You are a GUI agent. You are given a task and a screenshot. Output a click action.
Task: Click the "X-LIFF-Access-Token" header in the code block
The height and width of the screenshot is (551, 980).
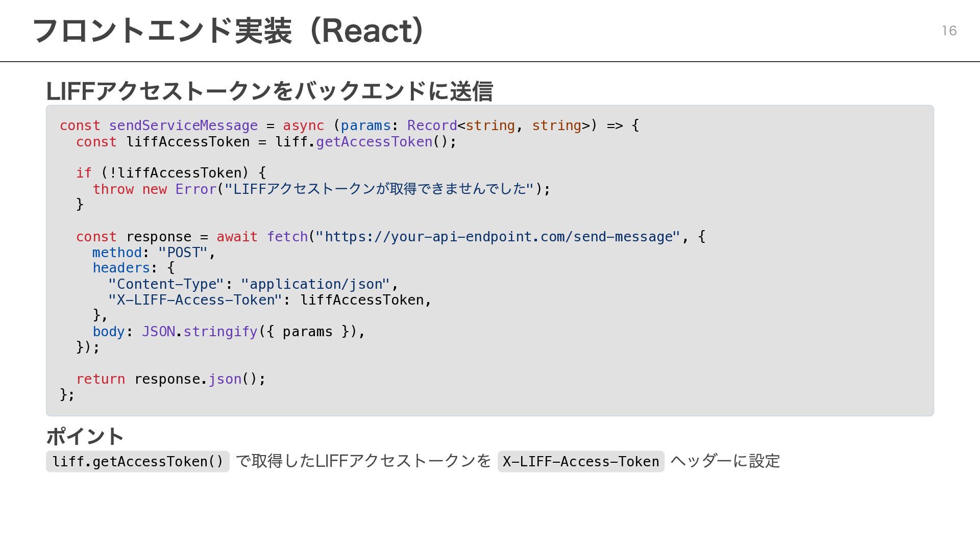click(x=194, y=300)
